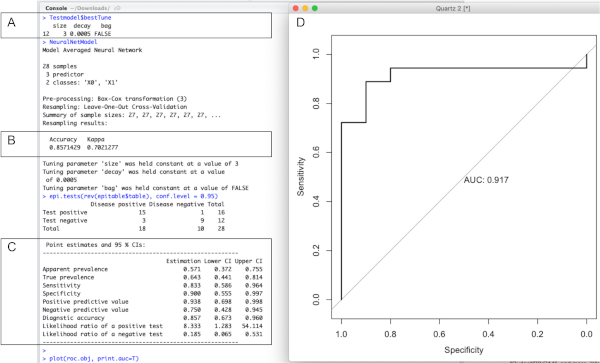Close the Quartz 2 plot window
The height and width of the screenshot is (363, 600).
click(295, 8)
